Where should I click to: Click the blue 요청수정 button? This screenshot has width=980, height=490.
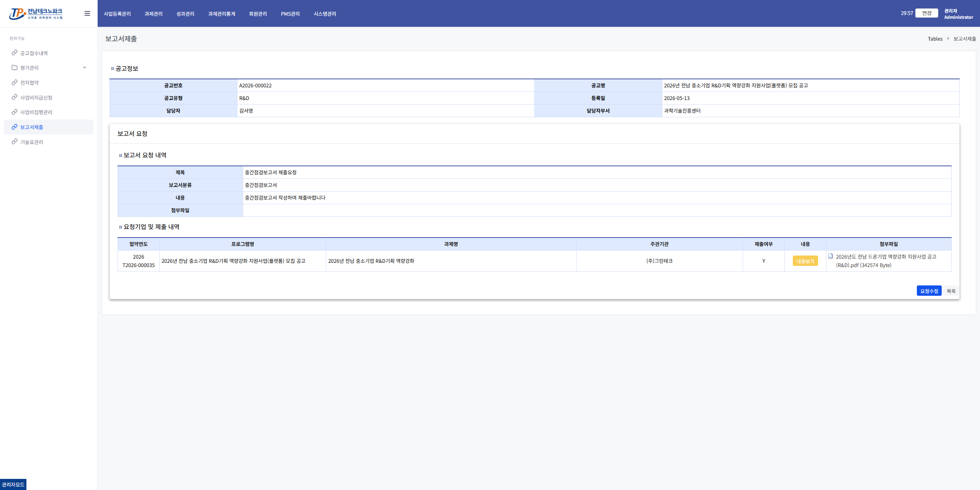pyautogui.click(x=929, y=291)
